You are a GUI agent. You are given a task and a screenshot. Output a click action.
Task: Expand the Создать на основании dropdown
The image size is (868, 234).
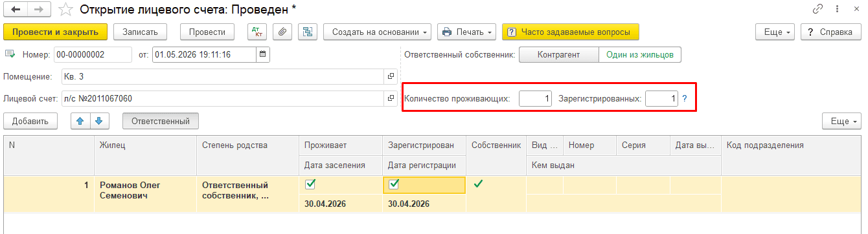pos(378,32)
